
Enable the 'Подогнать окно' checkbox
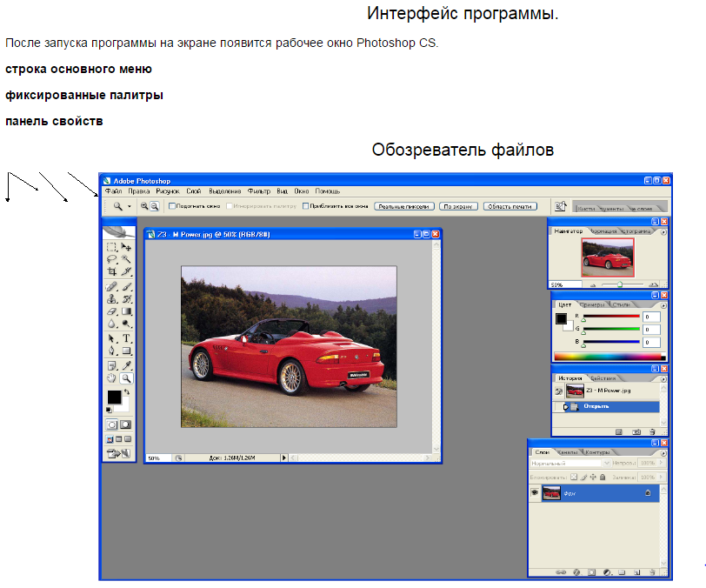click(172, 206)
